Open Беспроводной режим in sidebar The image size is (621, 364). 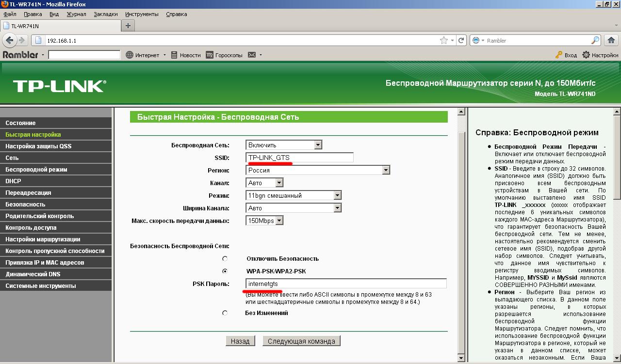tap(56, 170)
